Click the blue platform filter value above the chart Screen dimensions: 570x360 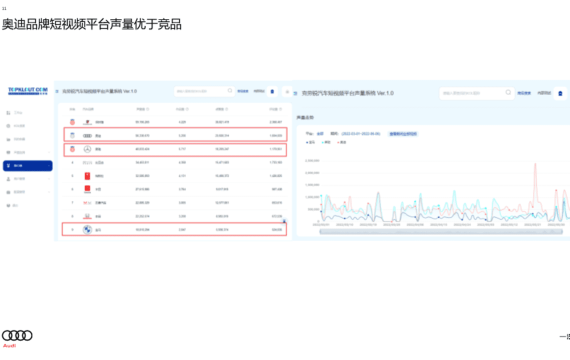[320, 134]
